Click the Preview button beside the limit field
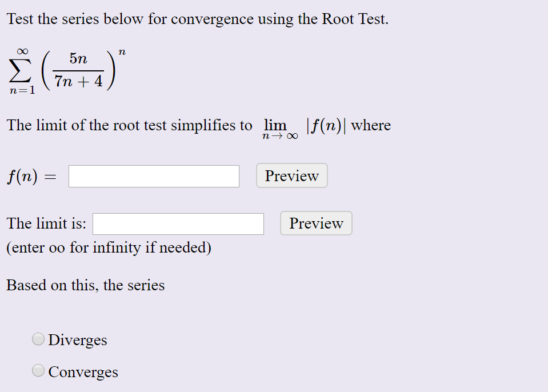548x392 pixels. [315, 223]
